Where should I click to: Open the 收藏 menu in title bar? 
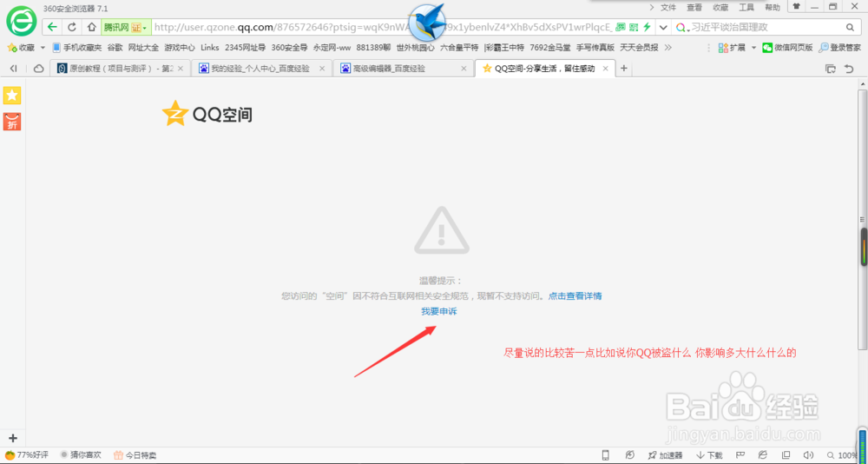(720, 7)
